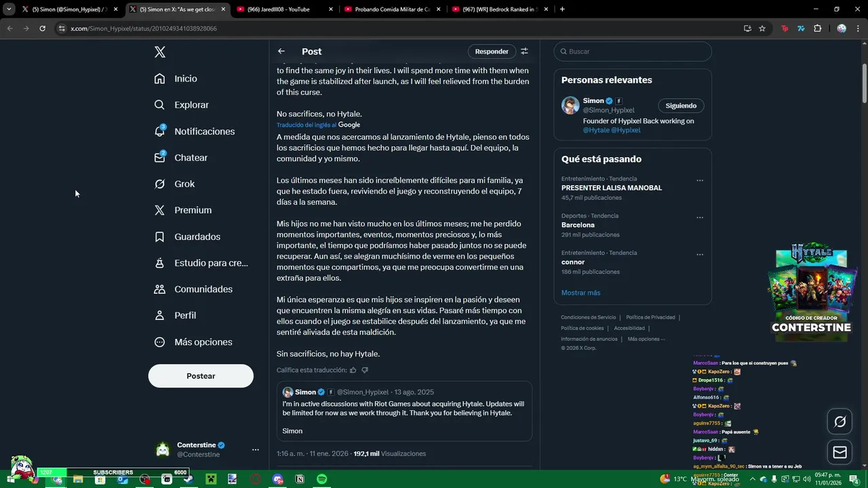This screenshot has height=488, width=868.
Task: Open more options for LALISA MANOBAL trend
Action: click(700, 180)
